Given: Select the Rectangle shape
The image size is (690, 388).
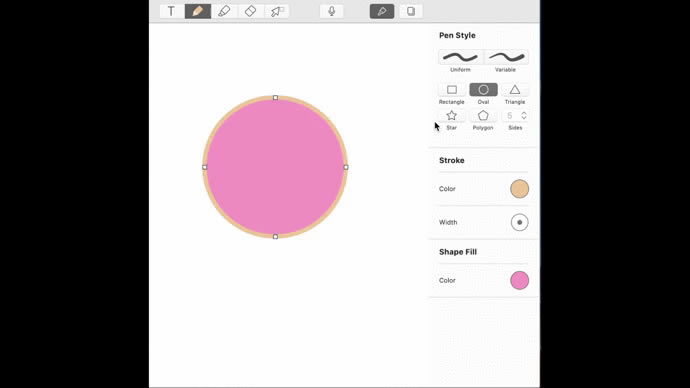Looking at the screenshot, I should [452, 90].
